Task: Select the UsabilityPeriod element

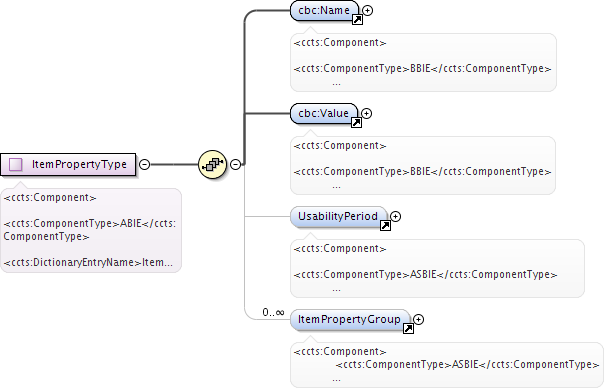Action: 338,216
